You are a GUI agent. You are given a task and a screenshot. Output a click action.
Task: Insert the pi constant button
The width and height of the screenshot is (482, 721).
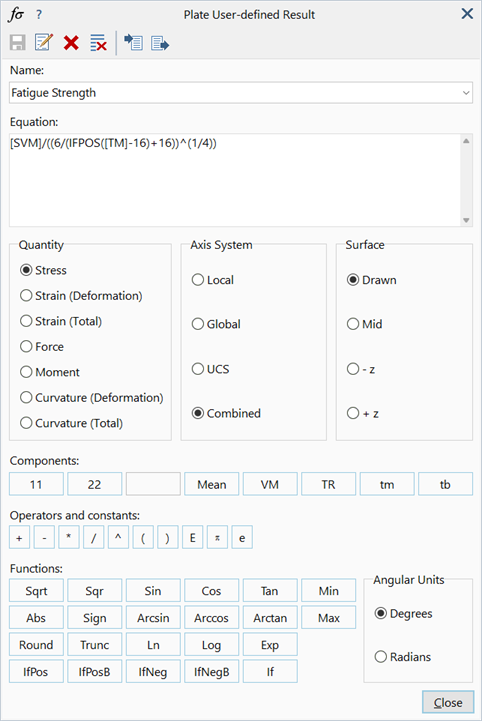pyautogui.click(x=218, y=538)
